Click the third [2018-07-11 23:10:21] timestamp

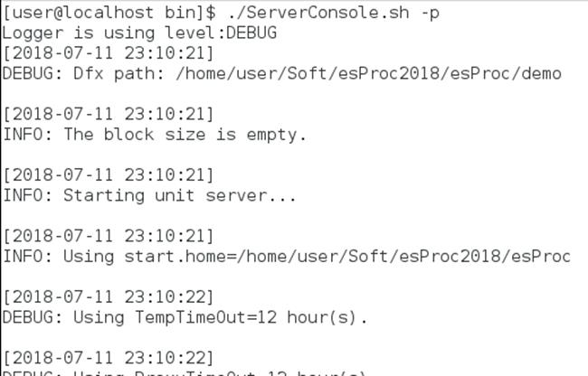coord(108,174)
